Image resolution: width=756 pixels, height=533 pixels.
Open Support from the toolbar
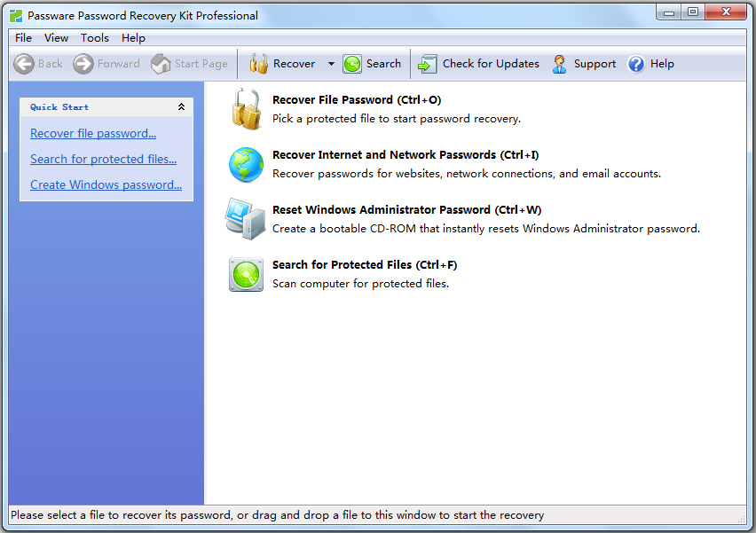[x=584, y=64]
